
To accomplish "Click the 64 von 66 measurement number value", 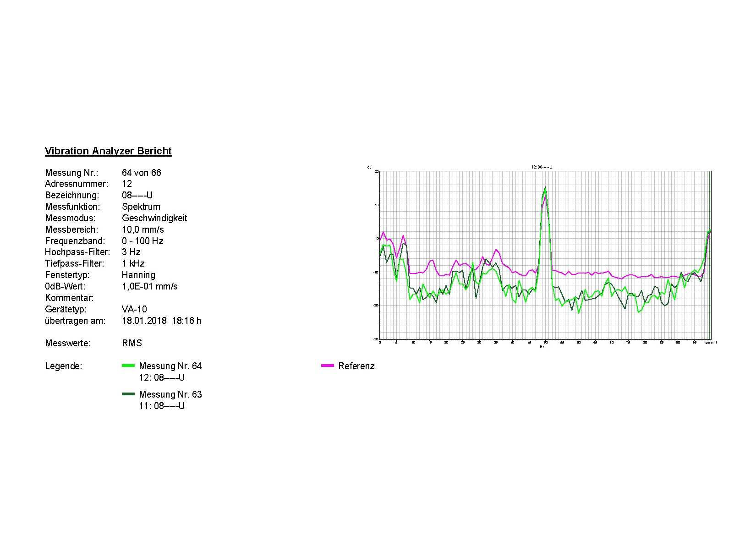I will (x=142, y=173).
